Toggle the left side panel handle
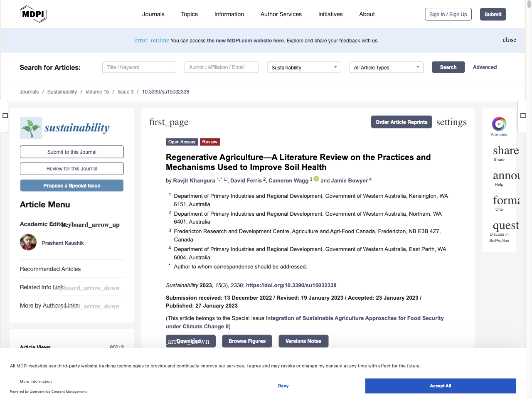This screenshot has width=532, height=399. point(5,116)
